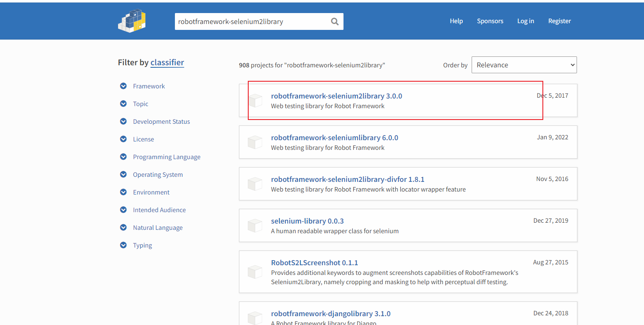Click the Framework classifier label

[149, 86]
